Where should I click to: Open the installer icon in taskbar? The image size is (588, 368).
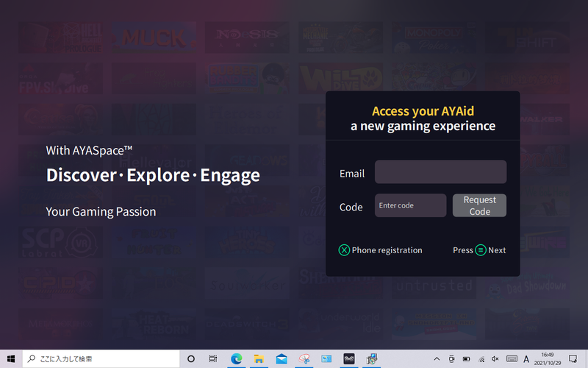click(372, 359)
